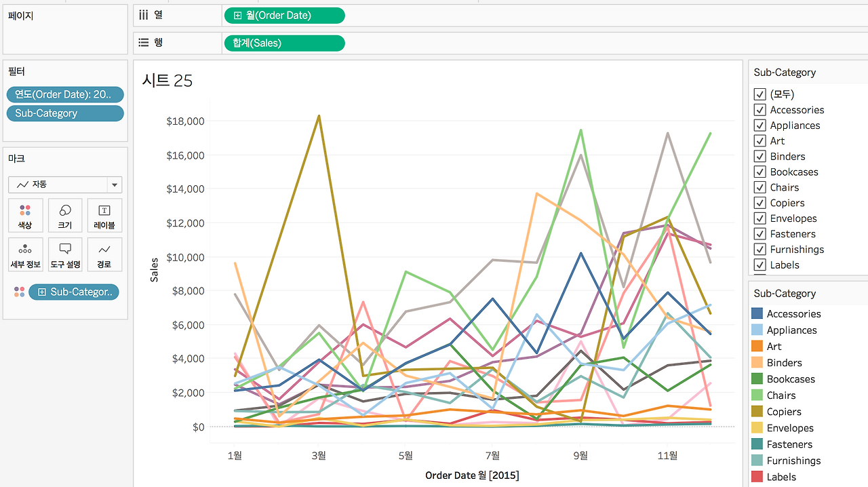The width and height of the screenshot is (868, 487).
Task: Click the 11월 month axis label
Action: (667, 455)
